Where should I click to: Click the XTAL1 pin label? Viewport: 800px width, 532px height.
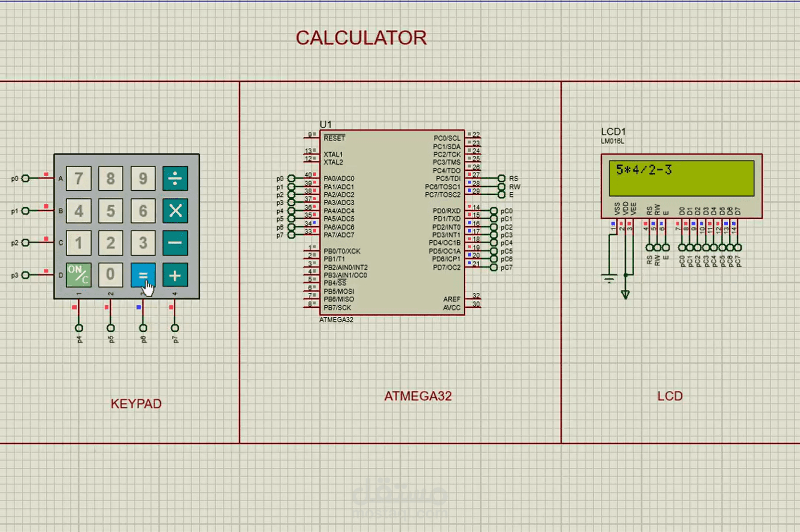tap(333, 154)
